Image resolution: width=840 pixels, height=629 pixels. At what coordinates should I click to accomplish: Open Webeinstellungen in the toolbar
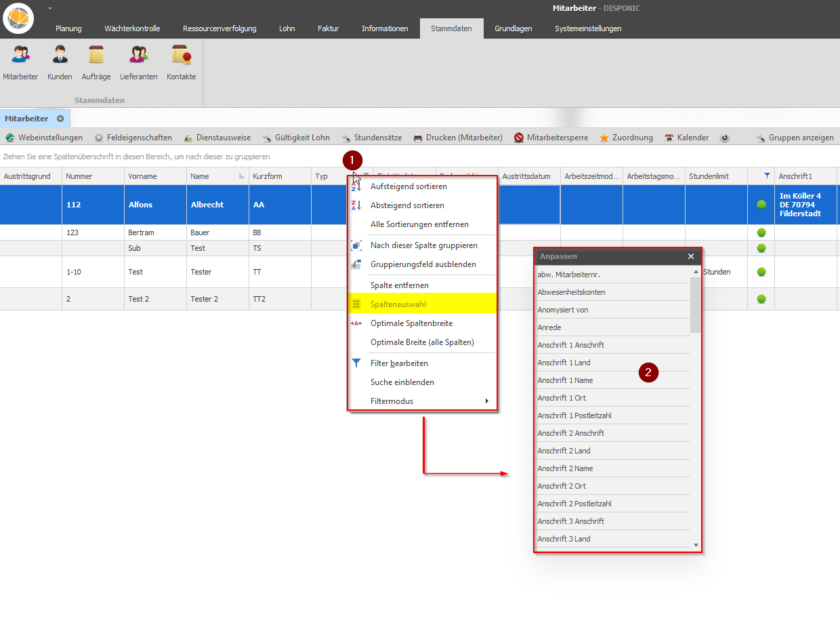pyautogui.click(x=44, y=138)
